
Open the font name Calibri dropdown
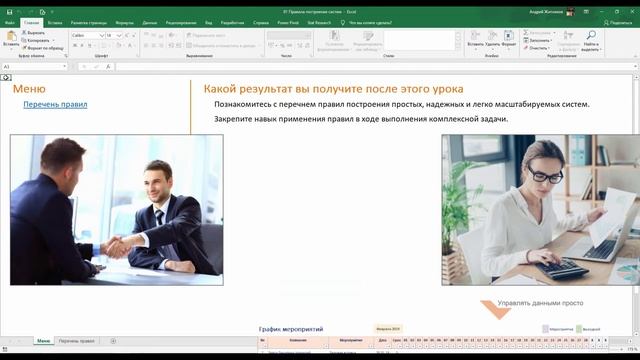click(x=102, y=36)
